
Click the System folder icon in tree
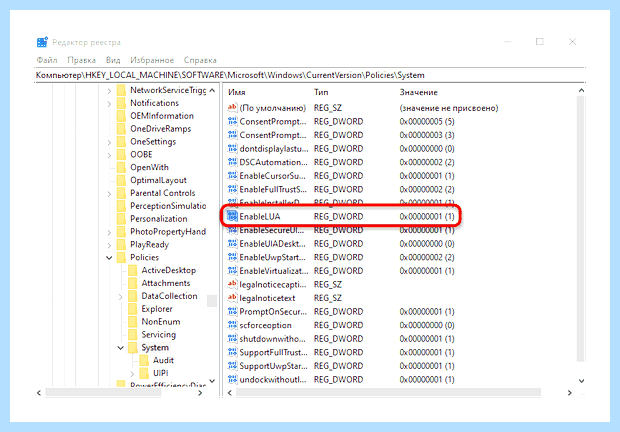(x=133, y=348)
